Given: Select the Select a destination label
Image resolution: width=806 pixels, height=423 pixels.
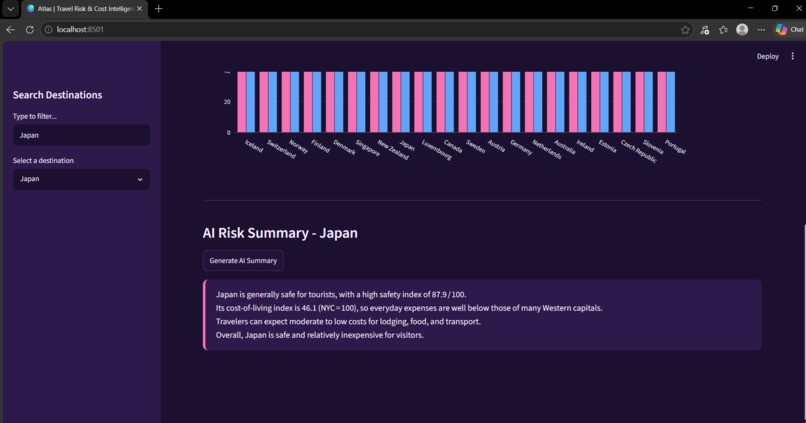Looking at the screenshot, I should [43, 160].
